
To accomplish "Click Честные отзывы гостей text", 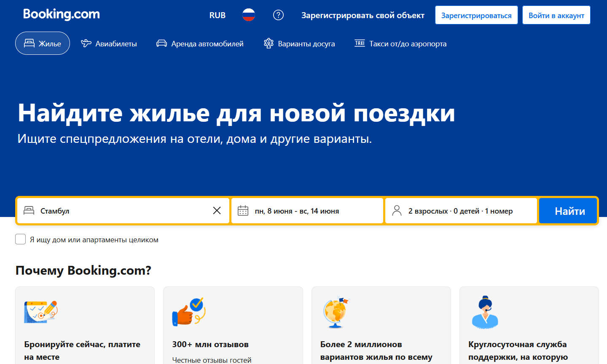I will click(212, 360).
